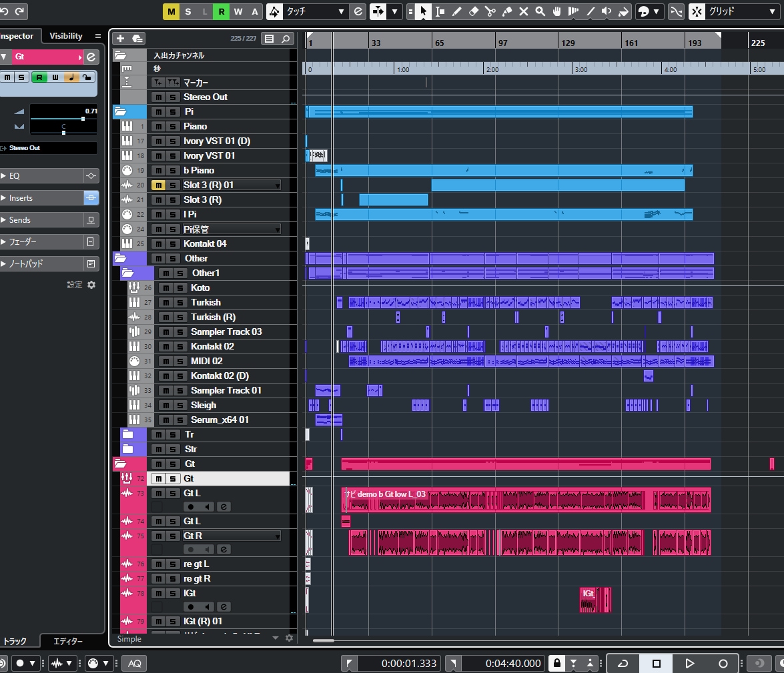Select the Zoom magnifier tool
784x673 pixels.
pos(540,11)
